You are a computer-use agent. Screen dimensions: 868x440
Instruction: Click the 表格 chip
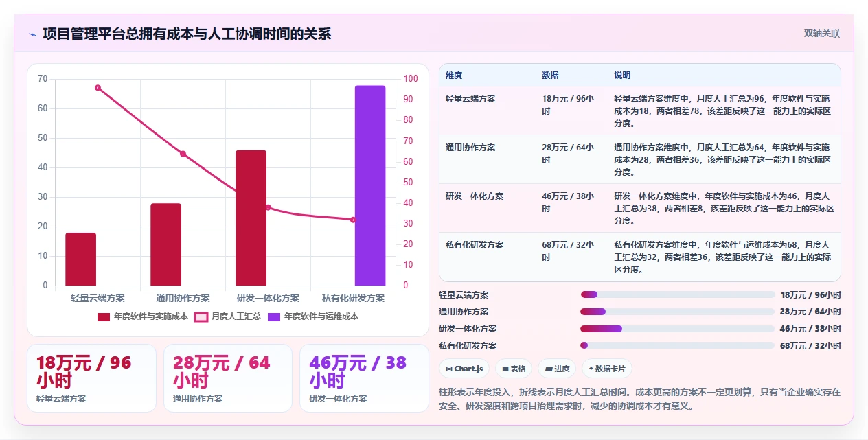coord(514,369)
